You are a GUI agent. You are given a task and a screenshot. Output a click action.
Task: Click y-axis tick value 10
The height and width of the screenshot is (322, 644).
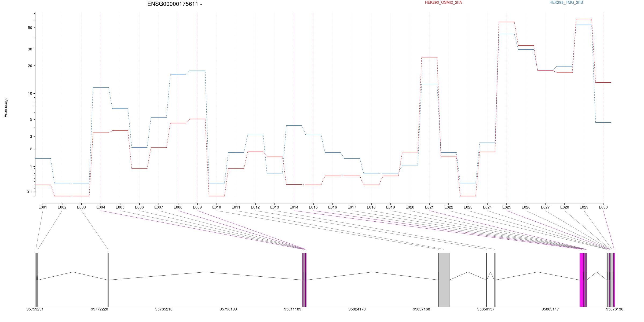[x=30, y=93]
